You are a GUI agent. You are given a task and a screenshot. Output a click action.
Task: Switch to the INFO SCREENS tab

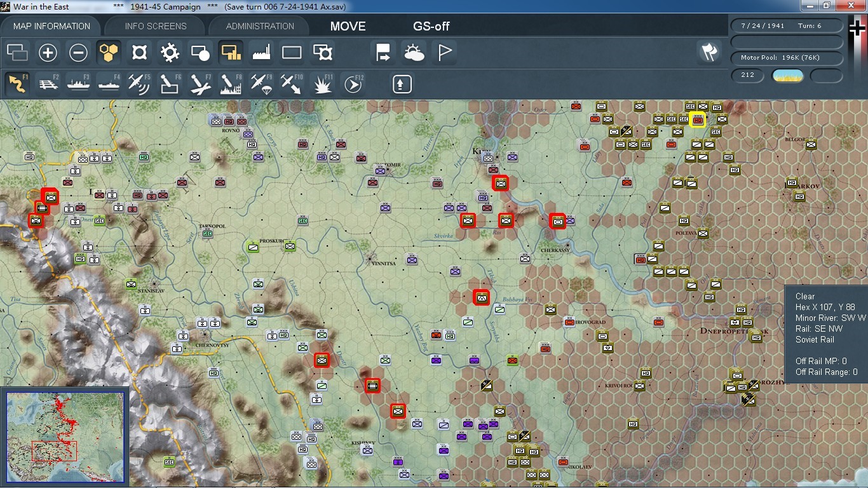pyautogui.click(x=156, y=26)
